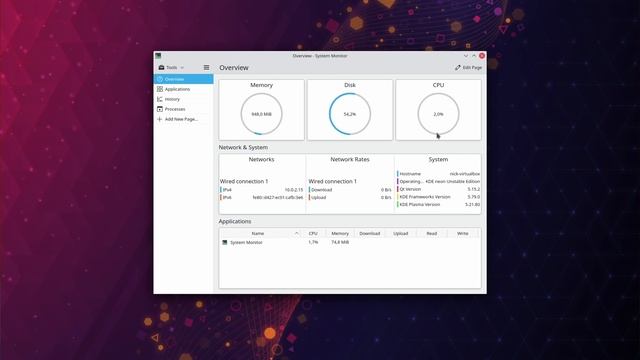Select the Overview page in the sidebar
This screenshot has width=640, height=360.
pyautogui.click(x=183, y=79)
